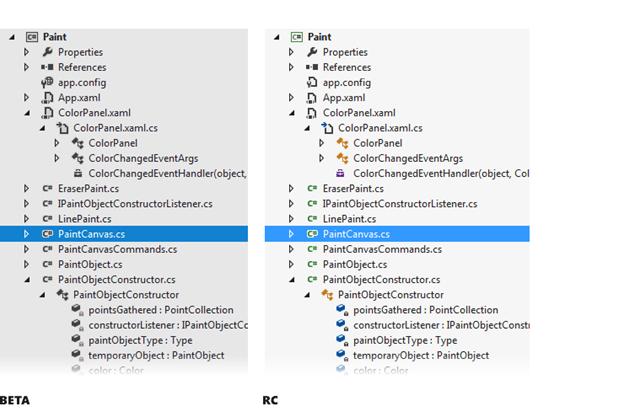Click the blue pointsGathered field icon in RC tree

point(342,310)
